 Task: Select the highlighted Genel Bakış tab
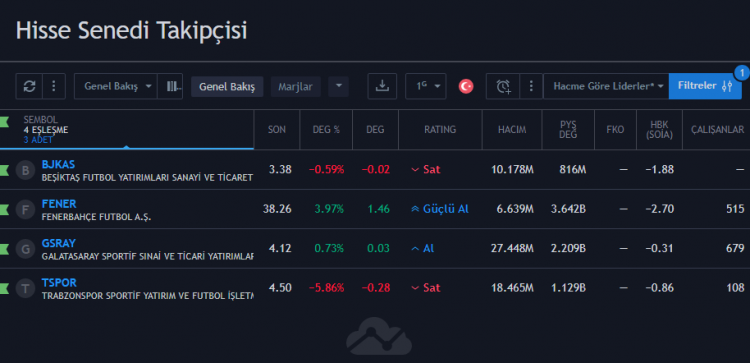(227, 87)
